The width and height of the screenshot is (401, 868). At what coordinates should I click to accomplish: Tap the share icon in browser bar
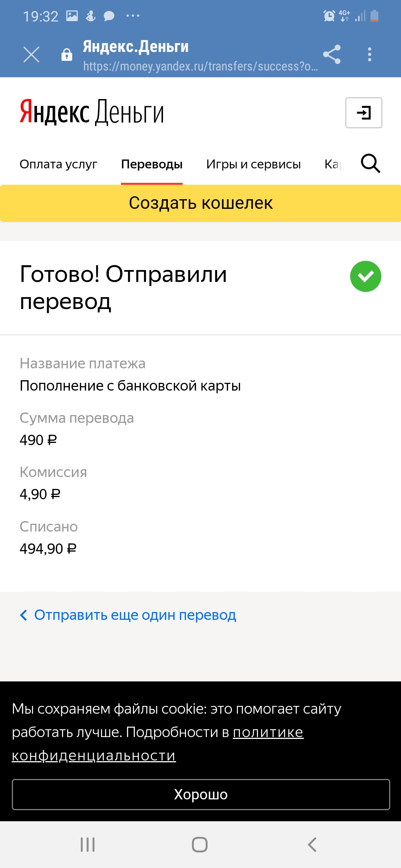point(332,55)
